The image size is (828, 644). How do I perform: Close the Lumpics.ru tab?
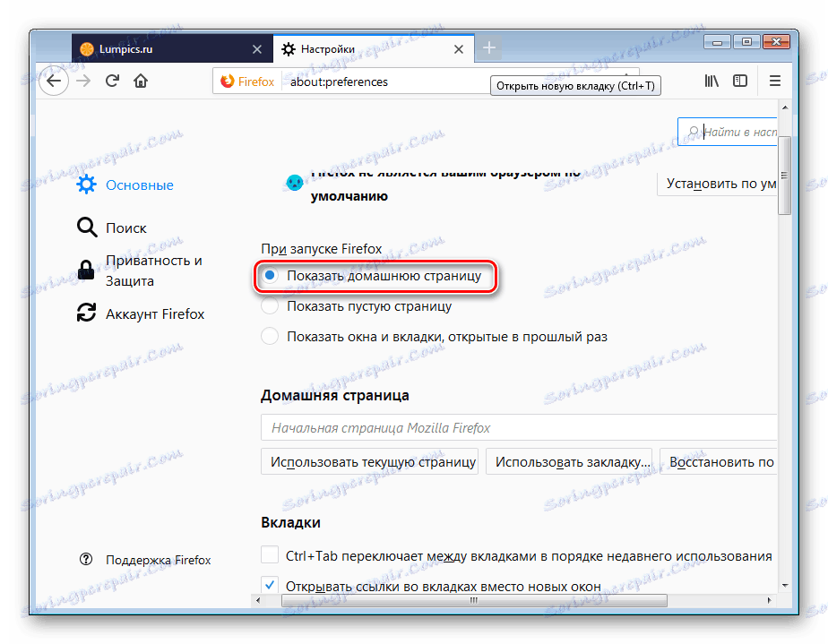coord(256,49)
